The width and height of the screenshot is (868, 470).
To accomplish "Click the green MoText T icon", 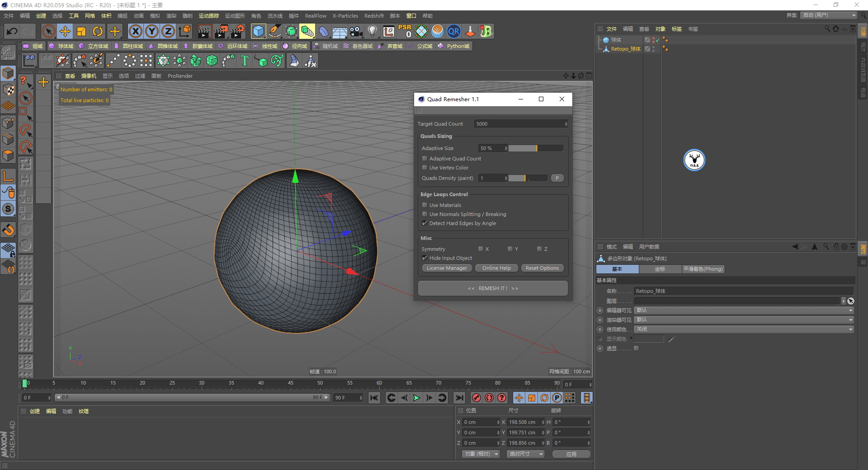I will (x=245, y=61).
